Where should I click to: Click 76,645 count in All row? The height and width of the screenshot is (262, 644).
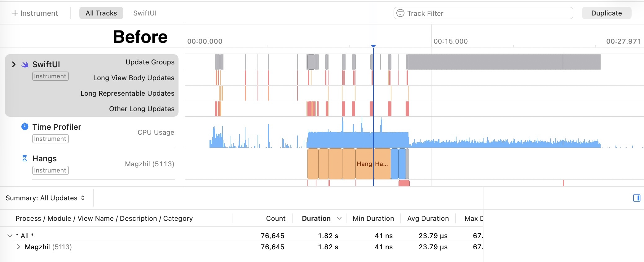(272, 236)
